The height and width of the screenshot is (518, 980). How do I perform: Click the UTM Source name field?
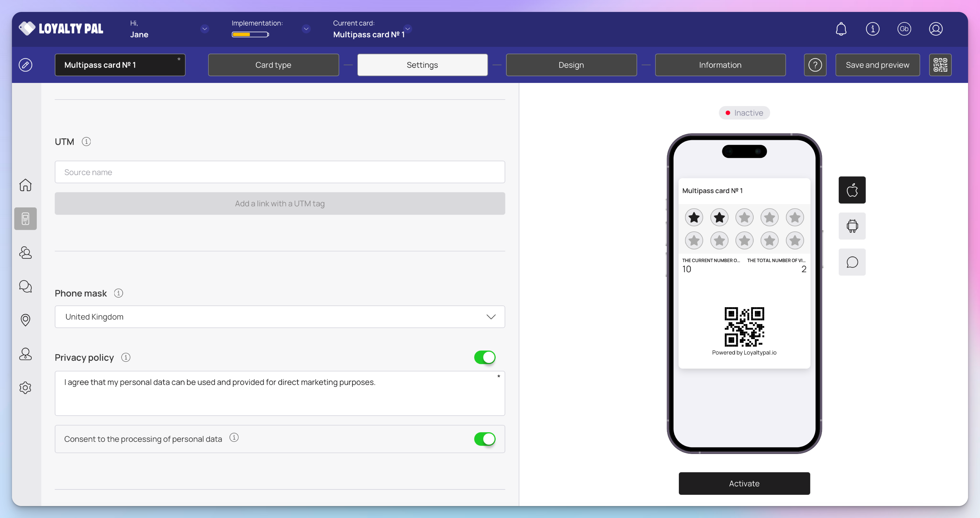(x=280, y=172)
